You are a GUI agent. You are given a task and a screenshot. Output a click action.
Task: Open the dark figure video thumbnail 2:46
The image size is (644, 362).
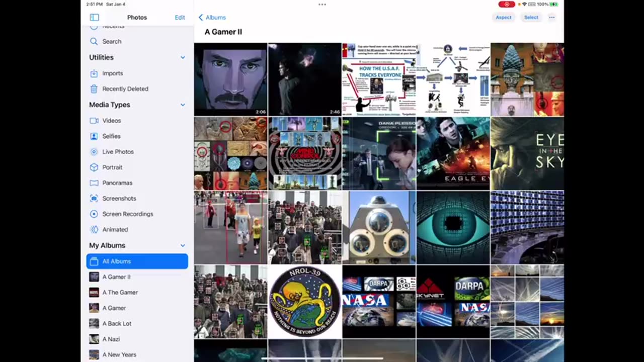304,79
